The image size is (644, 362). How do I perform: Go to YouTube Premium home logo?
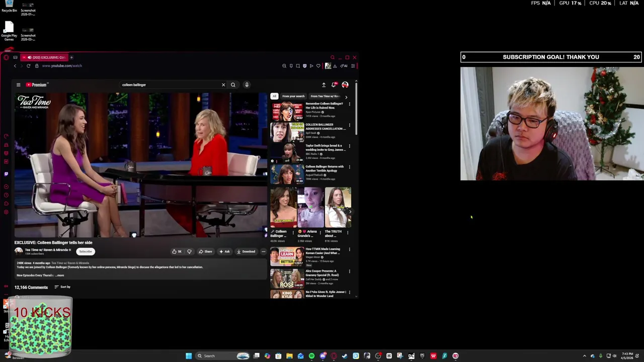(x=36, y=85)
